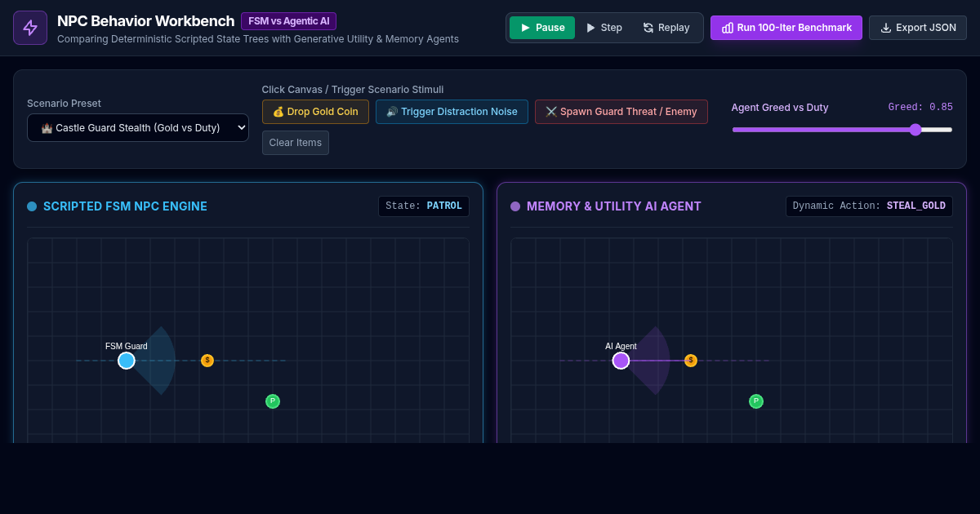Click the Step triangle icon
The image size is (980, 514).
pos(590,28)
